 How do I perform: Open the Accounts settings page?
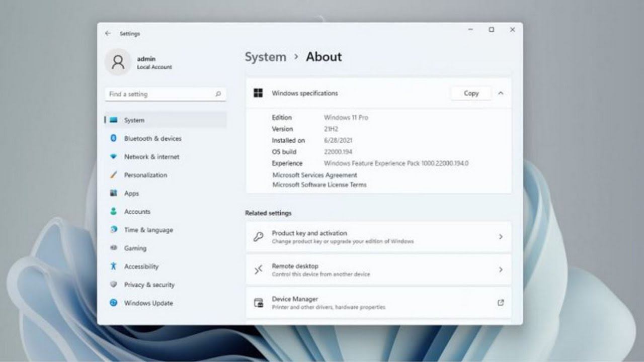(166, 212)
